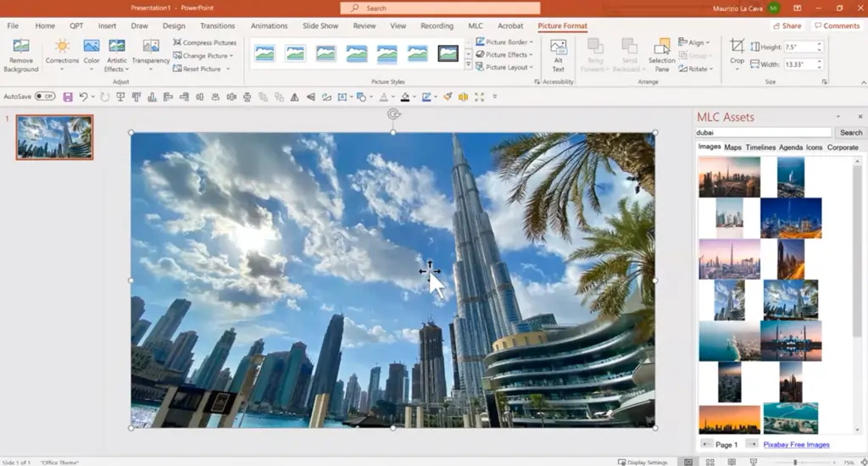
Task: Open the Home ribbon tab
Action: (45, 26)
